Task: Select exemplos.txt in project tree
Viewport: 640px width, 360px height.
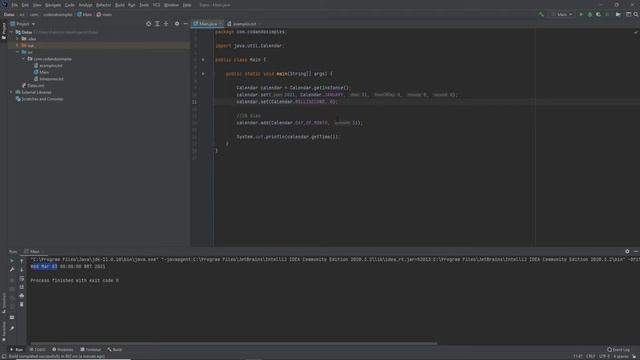Action: pos(51,65)
